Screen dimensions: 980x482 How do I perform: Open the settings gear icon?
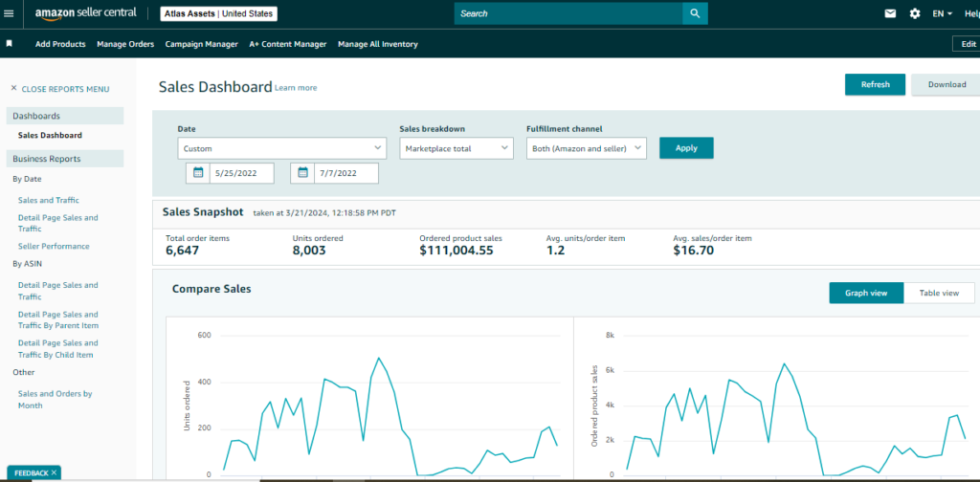[915, 13]
